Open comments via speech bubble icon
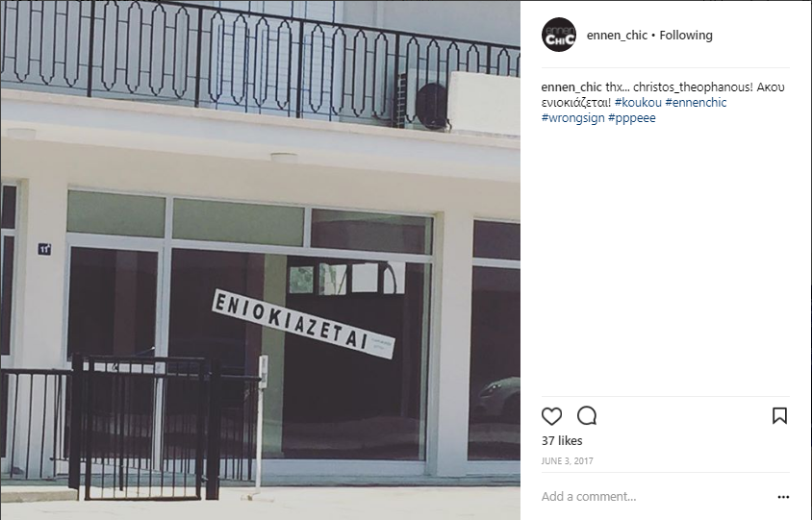 587,416
